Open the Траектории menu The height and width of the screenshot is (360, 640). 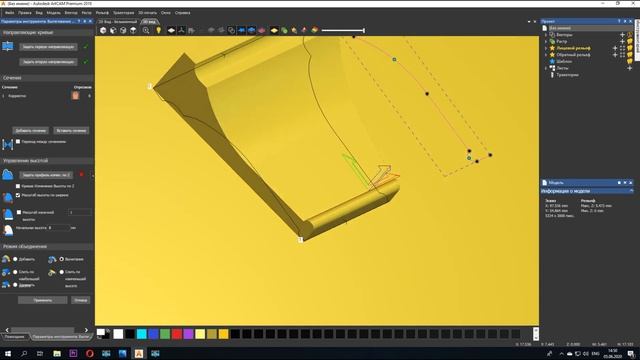(123, 13)
